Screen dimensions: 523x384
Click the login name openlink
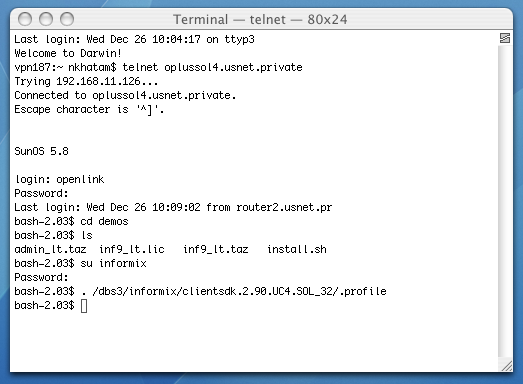[x=80, y=179]
